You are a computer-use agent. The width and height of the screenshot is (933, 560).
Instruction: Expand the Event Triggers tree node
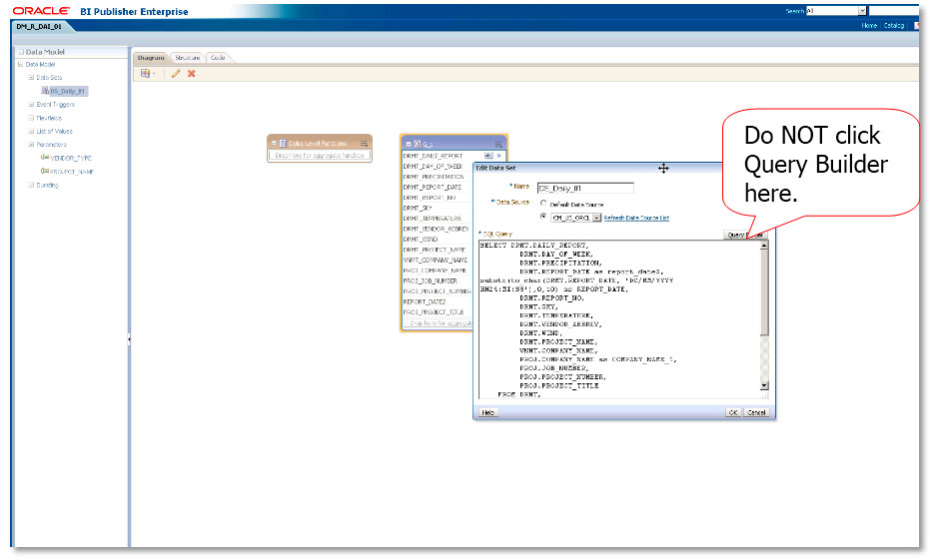pyautogui.click(x=31, y=104)
